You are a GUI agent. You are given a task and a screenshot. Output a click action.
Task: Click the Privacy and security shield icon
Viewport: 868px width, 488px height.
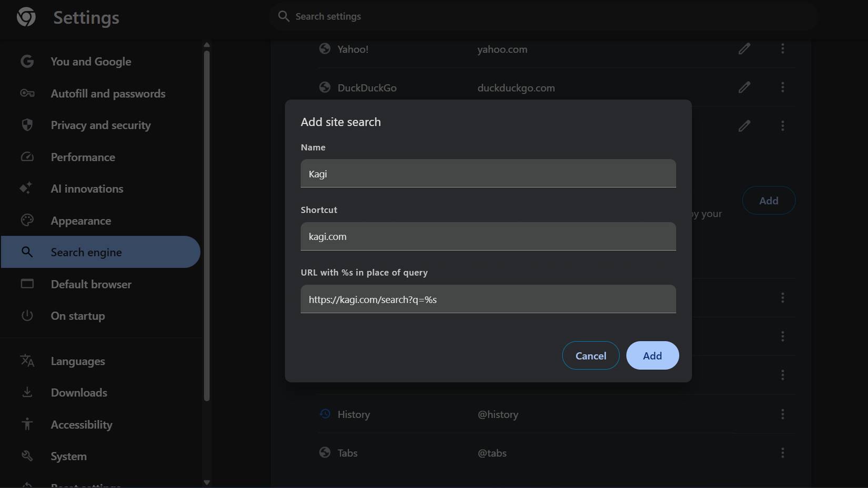[27, 125]
